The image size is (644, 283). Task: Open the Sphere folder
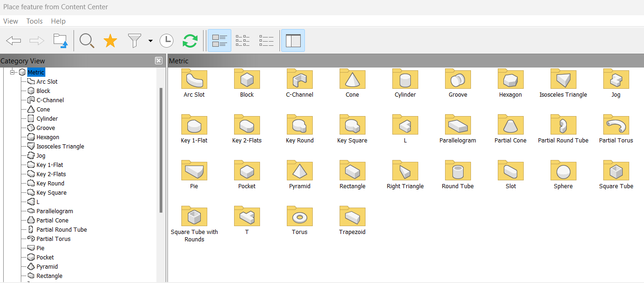click(563, 171)
